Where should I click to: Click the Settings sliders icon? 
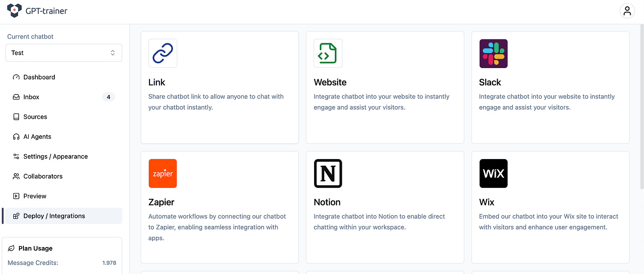tap(16, 156)
